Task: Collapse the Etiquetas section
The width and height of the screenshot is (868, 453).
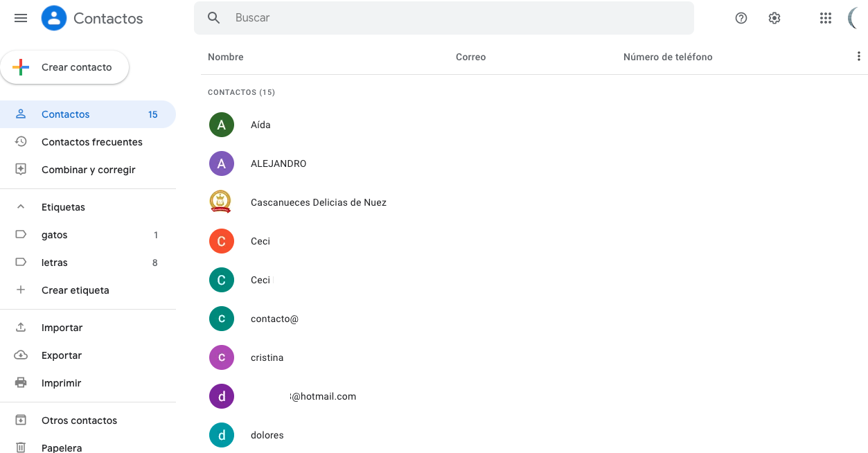Action: pyautogui.click(x=20, y=206)
